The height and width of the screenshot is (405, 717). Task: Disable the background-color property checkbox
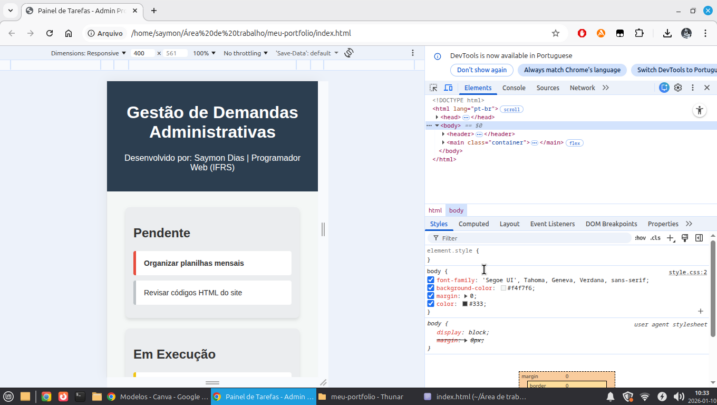pos(431,288)
